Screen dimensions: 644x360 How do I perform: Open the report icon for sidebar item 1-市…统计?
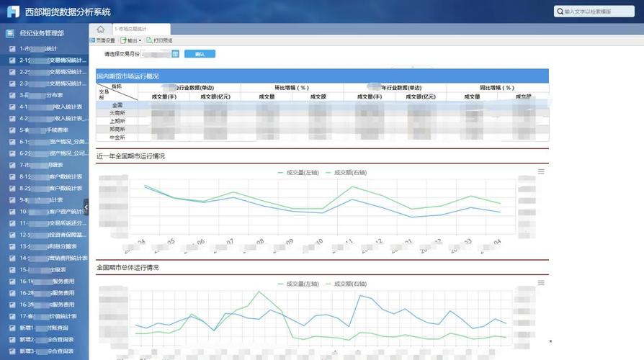(12, 48)
